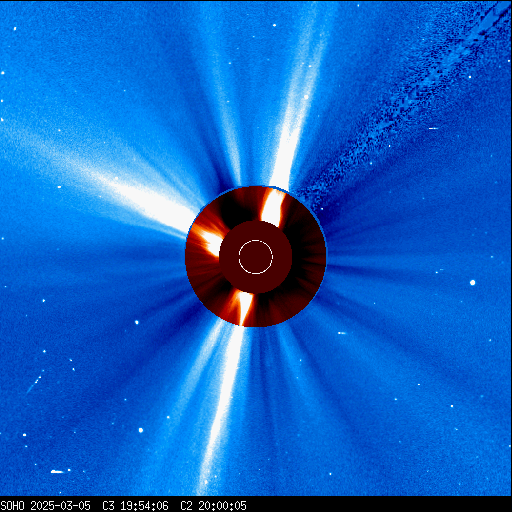Click the elongated bright streak near bottom-left corner
The height and width of the screenshot is (512, 512).
57,472
